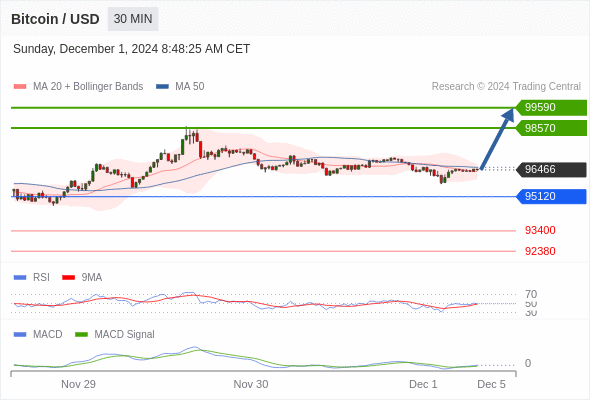Click the Bitcoin / USD chart title
Image resolution: width=590 pixels, height=400 pixels.
pyautogui.click(x=55, y=19)
